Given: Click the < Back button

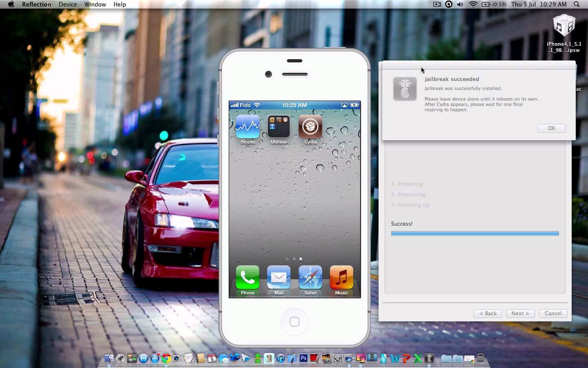Looking at the screenshot, I should [x=488, y=313].
